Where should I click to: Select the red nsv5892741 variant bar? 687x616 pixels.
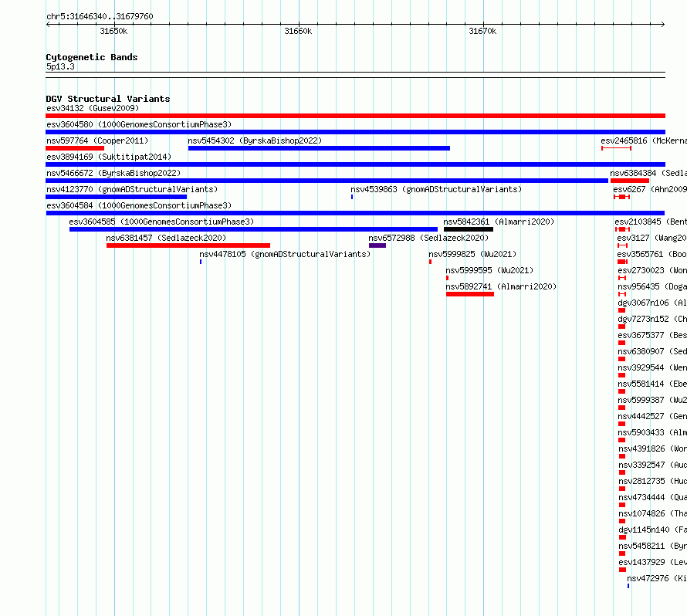[x=470, y=294]
